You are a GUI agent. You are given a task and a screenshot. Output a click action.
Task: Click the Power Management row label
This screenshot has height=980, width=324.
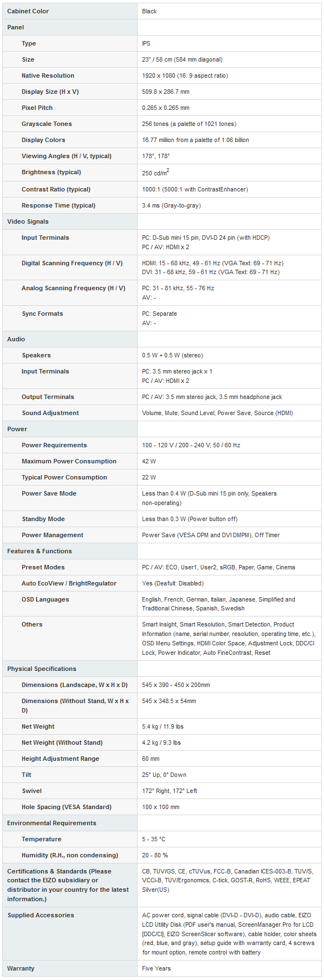(53, 535)
